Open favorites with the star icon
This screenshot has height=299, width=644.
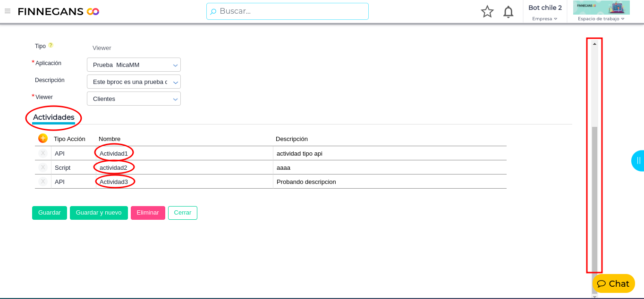[x=487, y=12]
